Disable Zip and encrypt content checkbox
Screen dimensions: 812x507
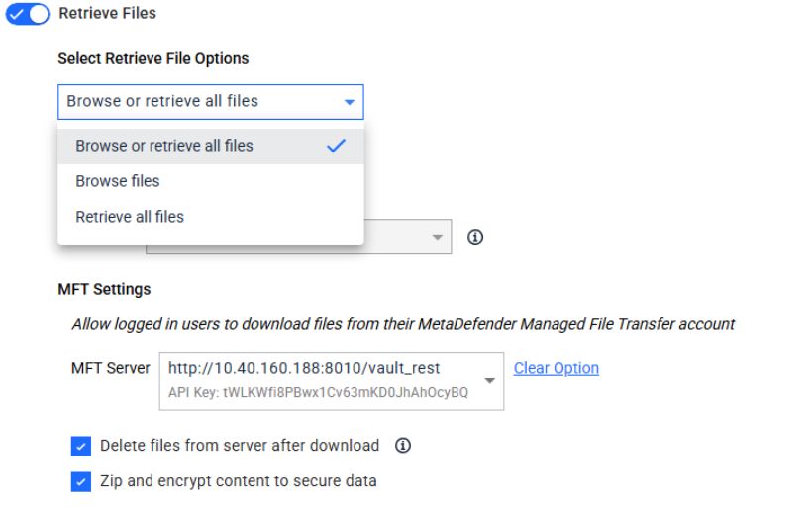click(x=81, y=481)
